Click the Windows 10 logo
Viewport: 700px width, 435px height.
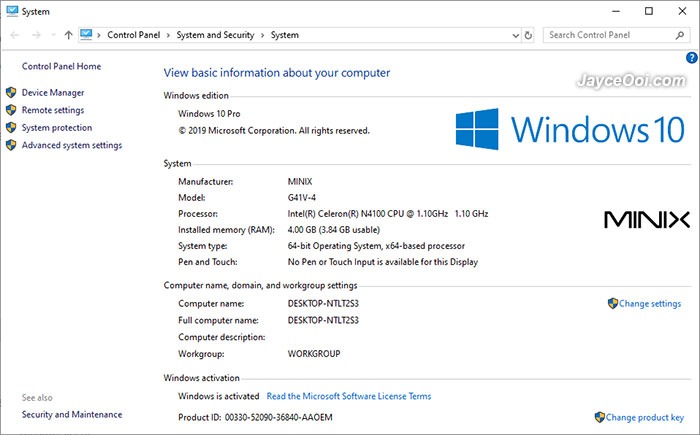(x=570, y=129)
